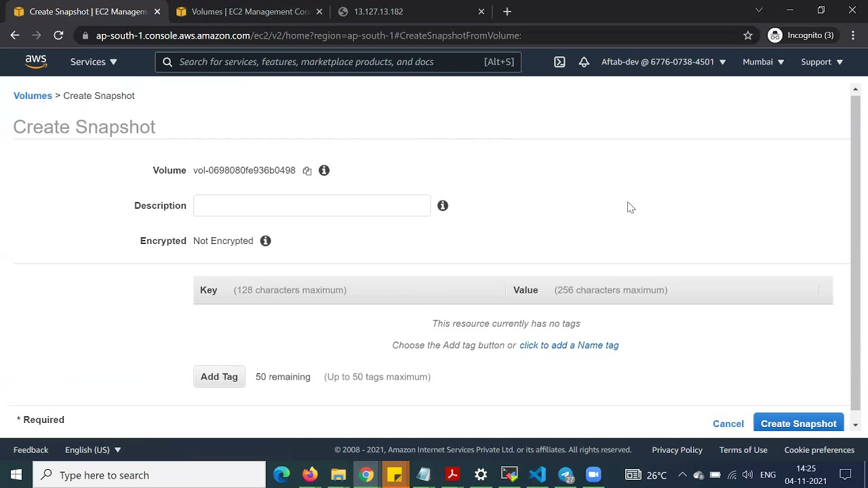The height and width of the screenshot is (488, 868).
Task: Open the English (US) language dropdown
Action: pos(93,450)
